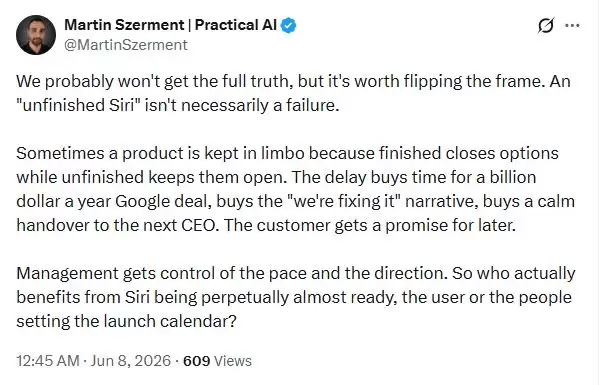This screenshot has height=385, width=600.
Task: Click the "Practical AI" part of the name
Action: pyautogui.click(x=236, y=25)
